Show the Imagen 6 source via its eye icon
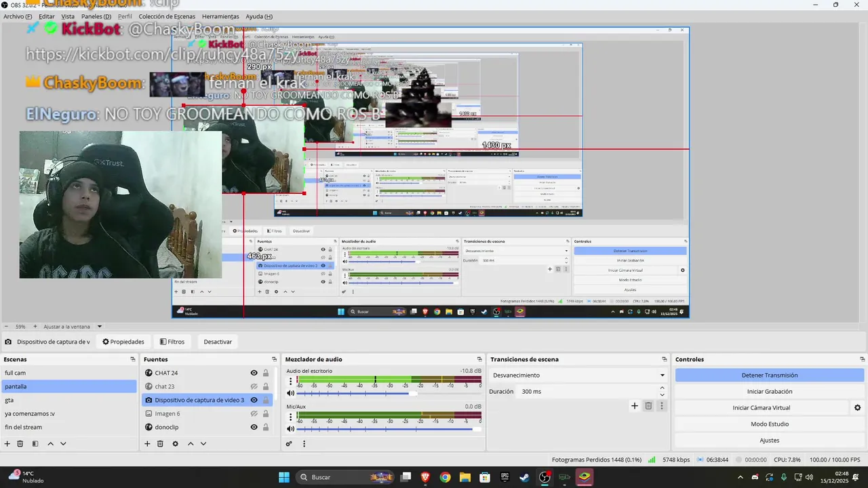Image resolution: width=868 pixels, height=488 pixels. [254, 413]
